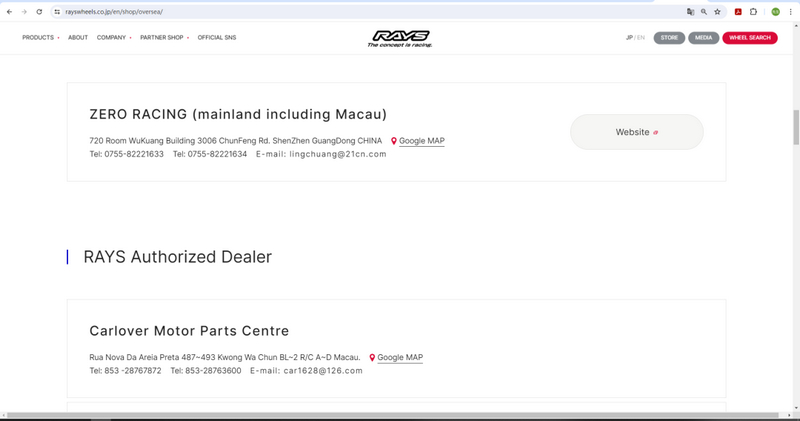The image size is (800, 421).
Task: Expand the COMPANY dropdown menu
Action: coord(113,38)
